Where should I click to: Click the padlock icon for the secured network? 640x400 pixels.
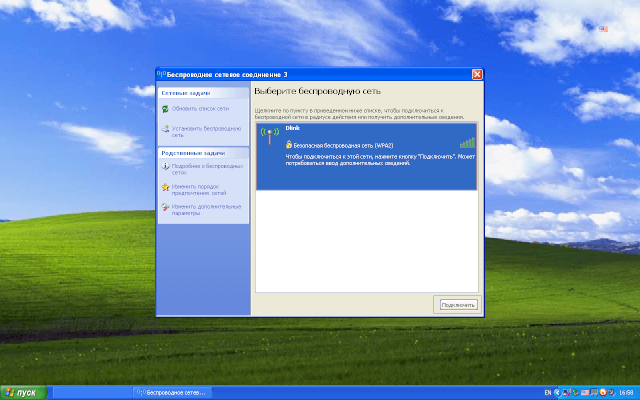(x=289, y=145)
